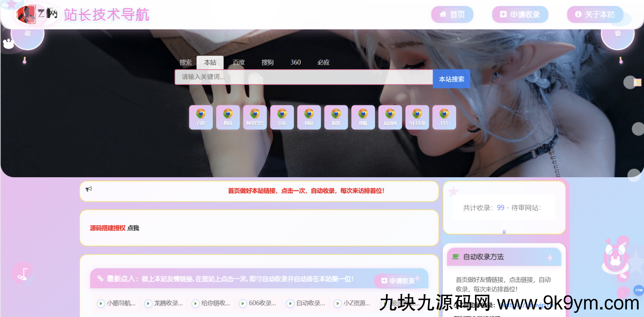644x317 pixels.
Task: Open the 源码搭建授权 link
Action: [x=108, y=228]
